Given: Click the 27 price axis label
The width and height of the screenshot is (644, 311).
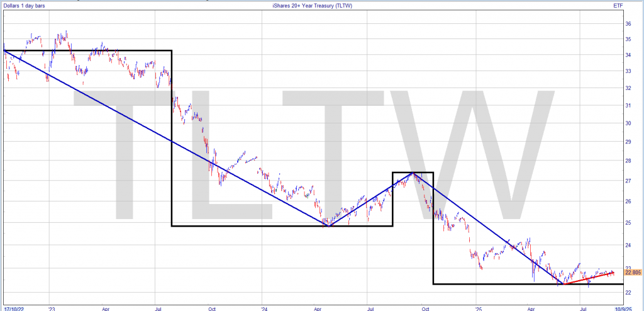Looking at the screenshot, I should pyautogui.click(x=628, y=181).
